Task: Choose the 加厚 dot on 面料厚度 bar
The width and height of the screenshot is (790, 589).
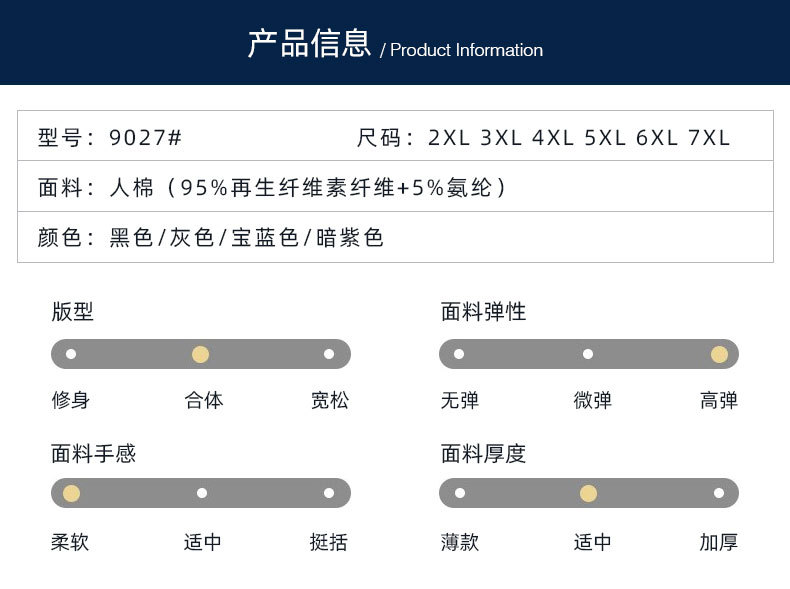Action: [x=719, y=493]
